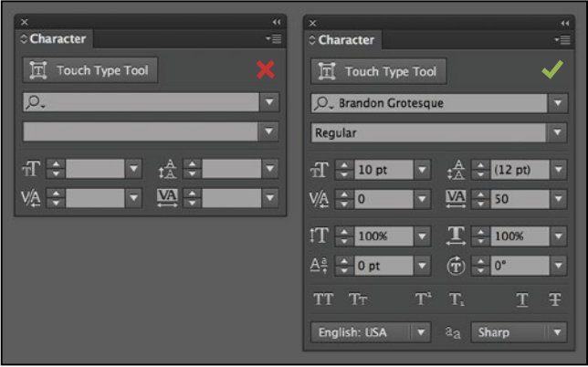Select the Character tab in left panel
Viewport: 588px width, 367px height.
(54, 38)
